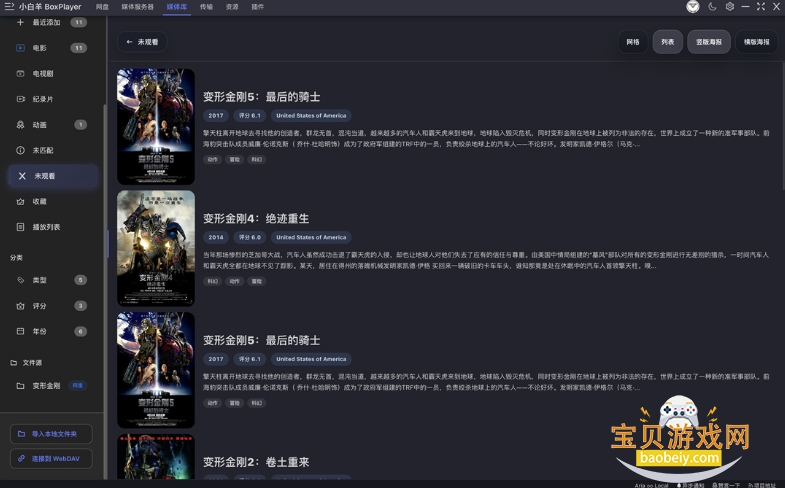Click the 纪录片 sidebar icon
Image resolution: width=785 pixels, height=488 pixels.
[20, 99]
